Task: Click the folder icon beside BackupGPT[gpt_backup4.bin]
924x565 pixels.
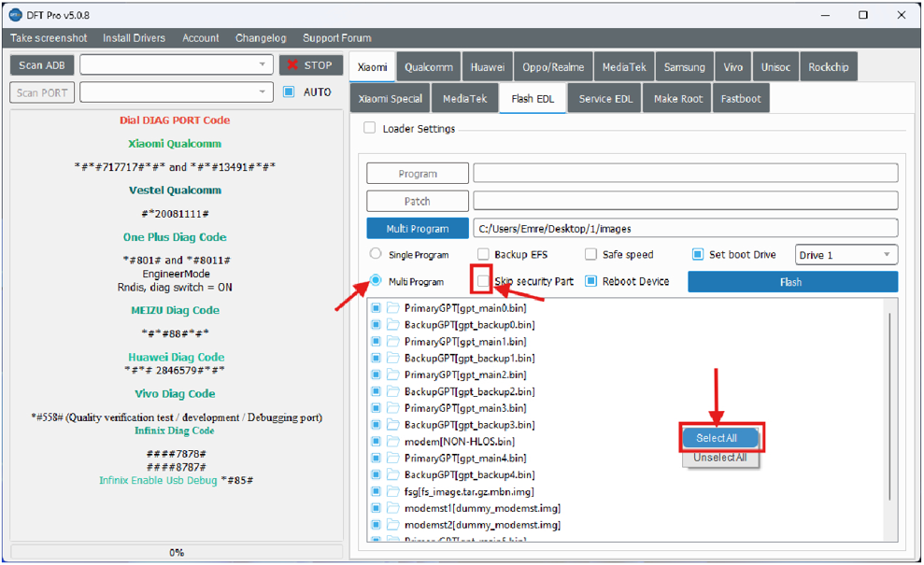Action: [x=393, y=474]
